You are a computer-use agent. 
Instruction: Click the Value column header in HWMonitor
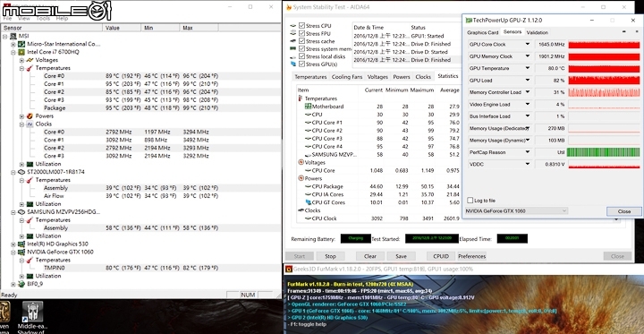pyautogui.click(x=123, y=28)
